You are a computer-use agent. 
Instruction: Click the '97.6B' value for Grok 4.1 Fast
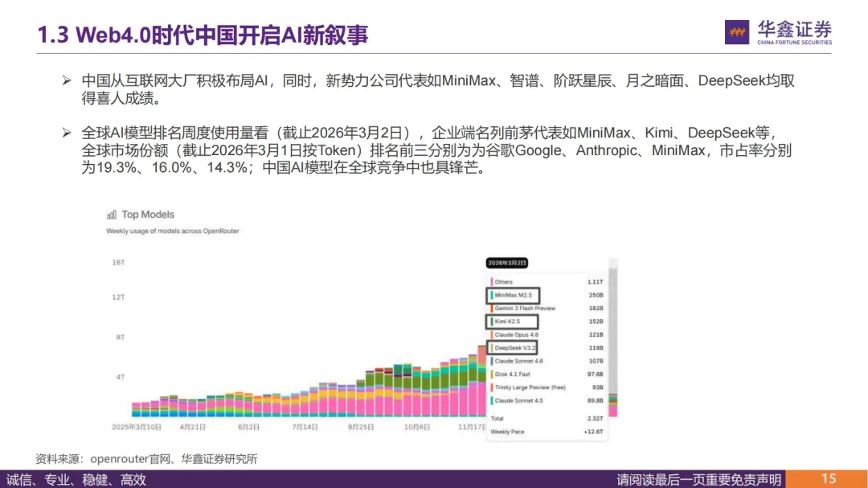[595, 375]
